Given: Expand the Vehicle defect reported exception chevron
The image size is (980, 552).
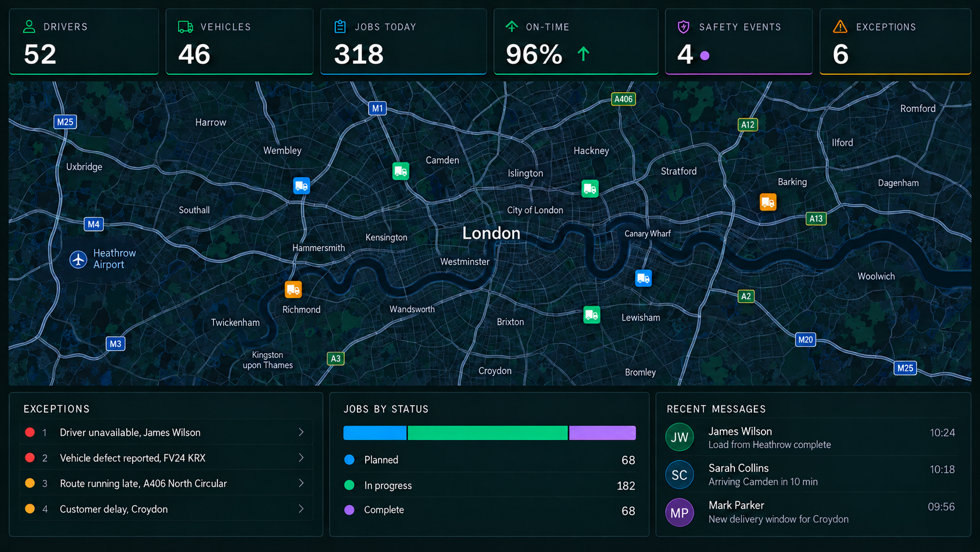Looking at the screenshot, I should pyautogui.click(x=301, y=458).
